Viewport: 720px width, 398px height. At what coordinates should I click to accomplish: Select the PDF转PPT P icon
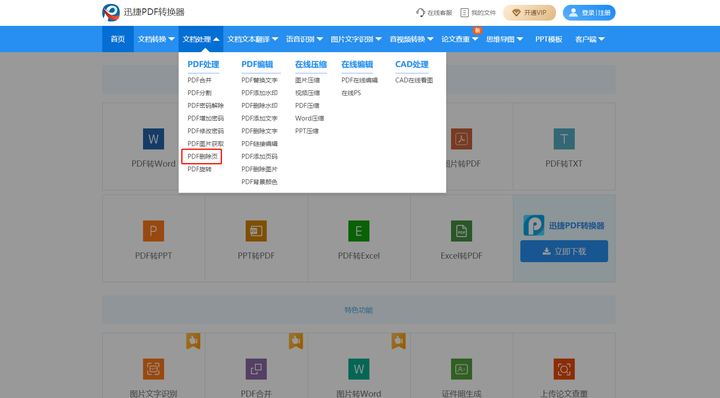153,230
